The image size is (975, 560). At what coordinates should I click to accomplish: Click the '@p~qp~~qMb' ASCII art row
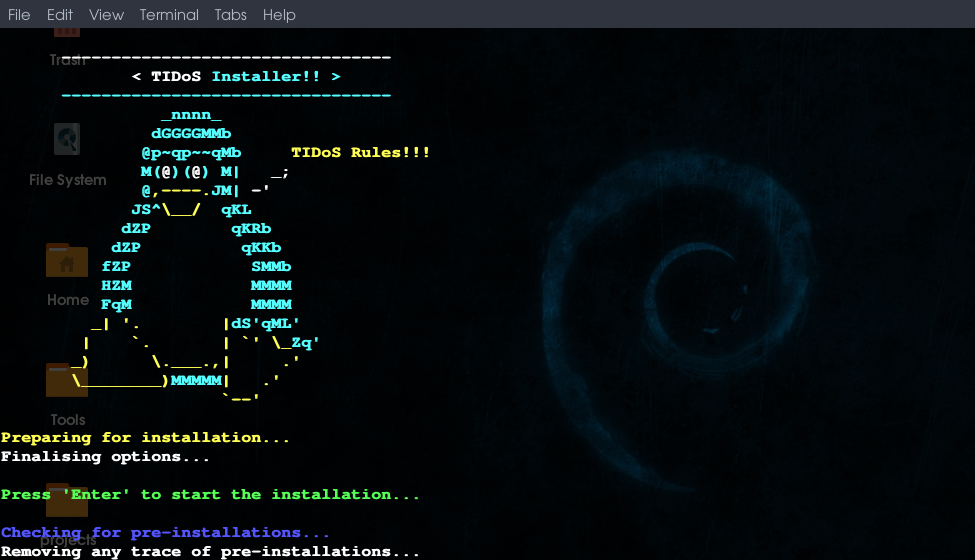191,153
